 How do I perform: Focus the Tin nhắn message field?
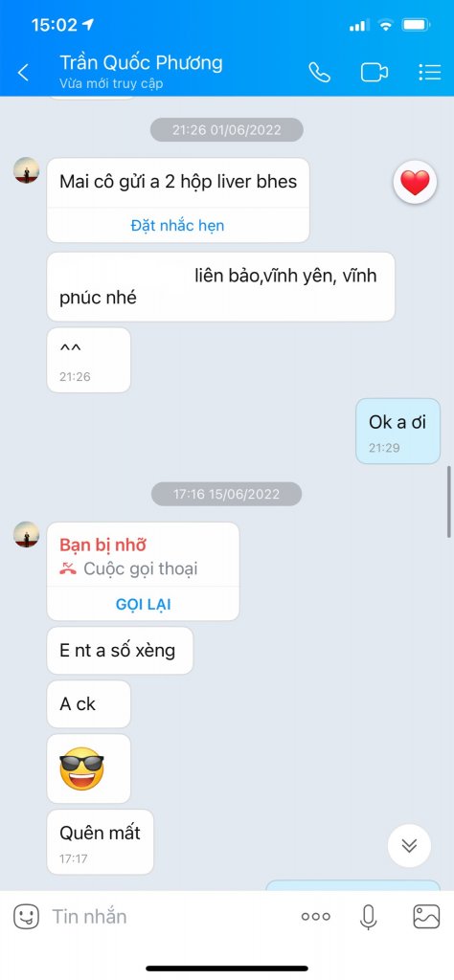click(x=169, y=916)
